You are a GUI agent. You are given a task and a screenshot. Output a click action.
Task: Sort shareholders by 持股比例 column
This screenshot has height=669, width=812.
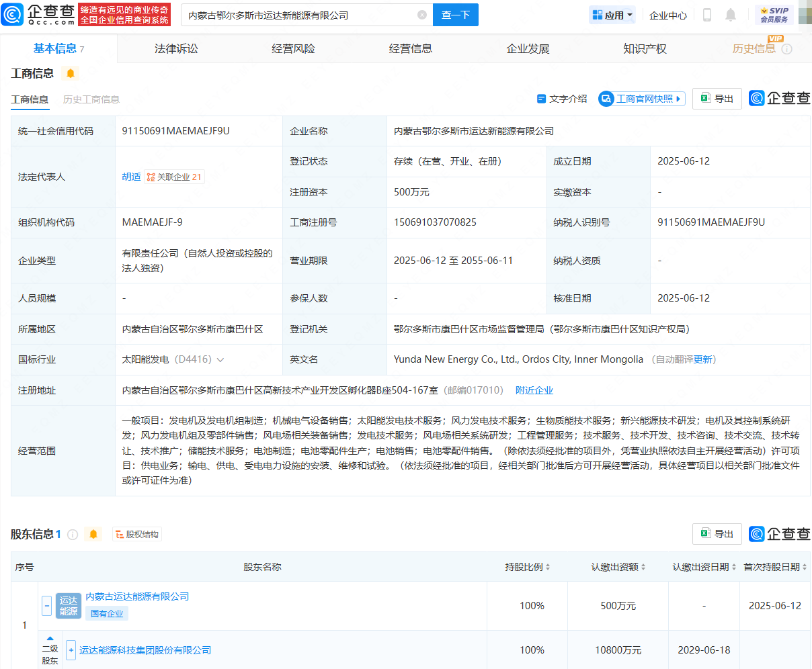[547, 568]
